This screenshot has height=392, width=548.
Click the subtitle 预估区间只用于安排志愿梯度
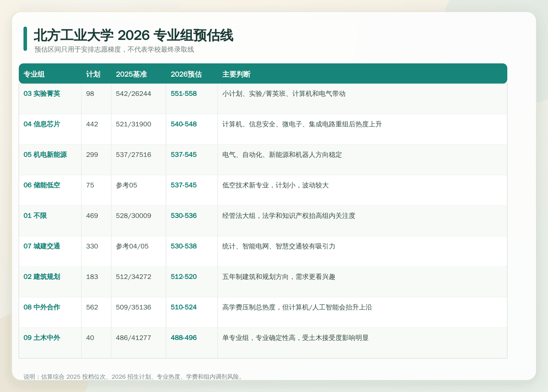[x=78, y=49]
